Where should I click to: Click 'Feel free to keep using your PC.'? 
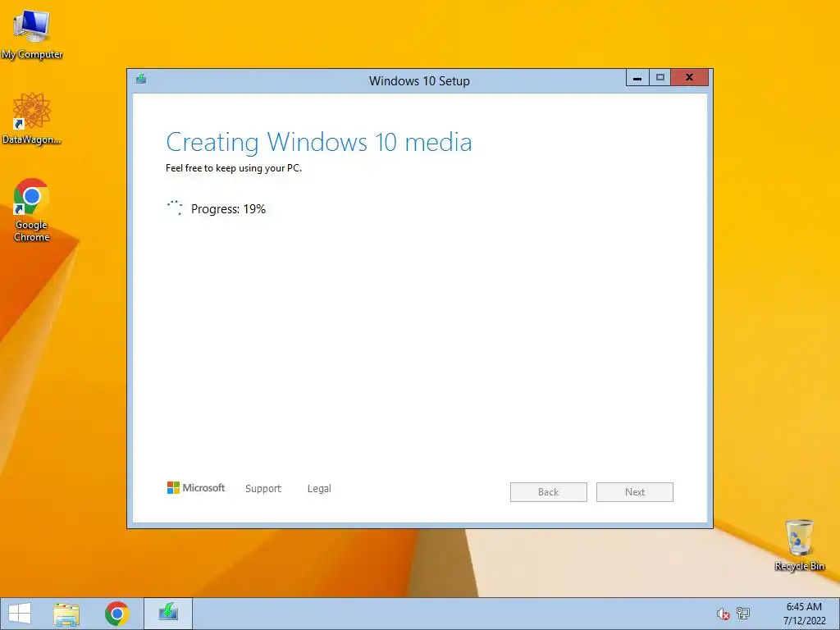[x=234, y=168]
